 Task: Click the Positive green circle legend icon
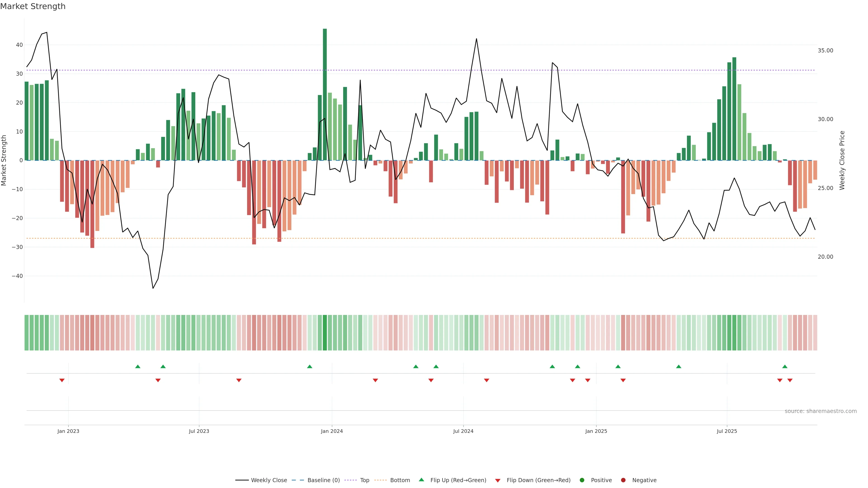pyautogui.click(x=582, y=480)
